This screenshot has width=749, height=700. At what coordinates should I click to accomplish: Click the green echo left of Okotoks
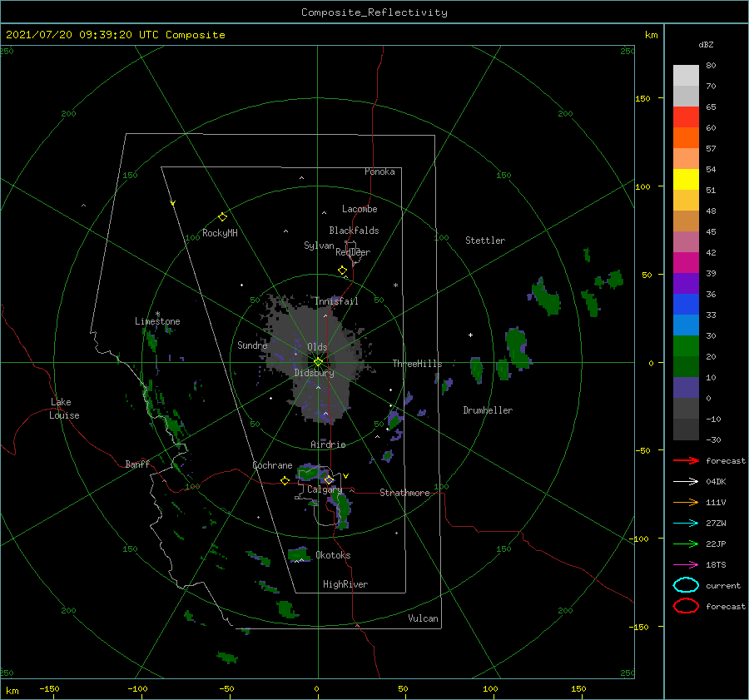[299, 554]
